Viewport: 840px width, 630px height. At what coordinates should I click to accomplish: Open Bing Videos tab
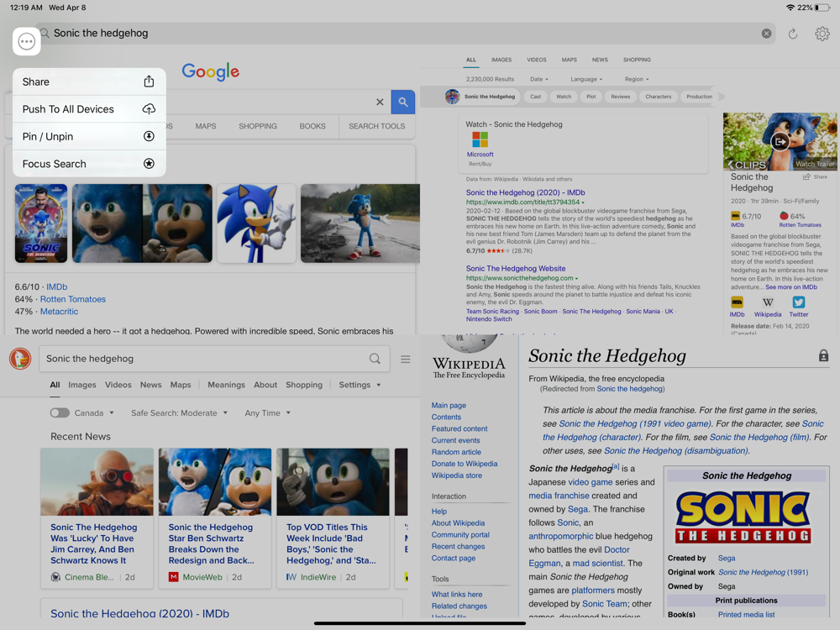536,60
